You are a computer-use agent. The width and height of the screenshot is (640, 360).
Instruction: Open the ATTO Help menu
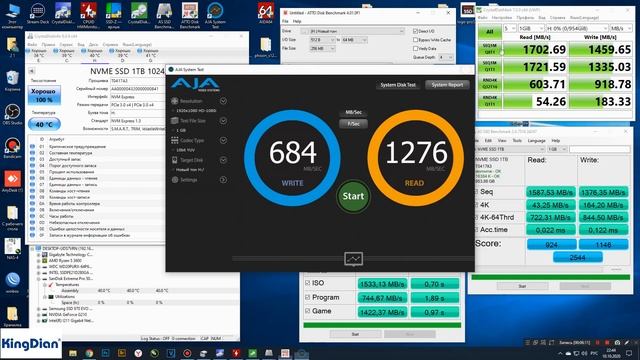tap(297, 21)
